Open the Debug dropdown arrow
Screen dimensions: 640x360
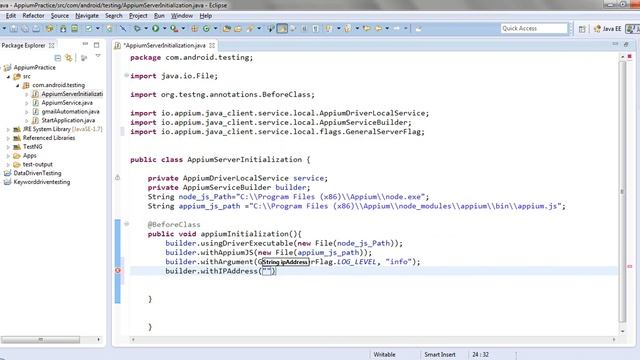pos(146,29)
